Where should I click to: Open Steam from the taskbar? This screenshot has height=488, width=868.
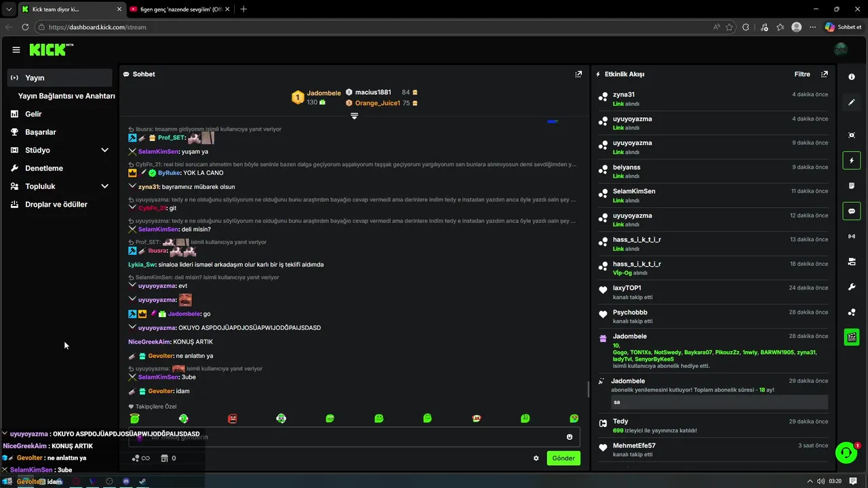(x=142, y=481)
